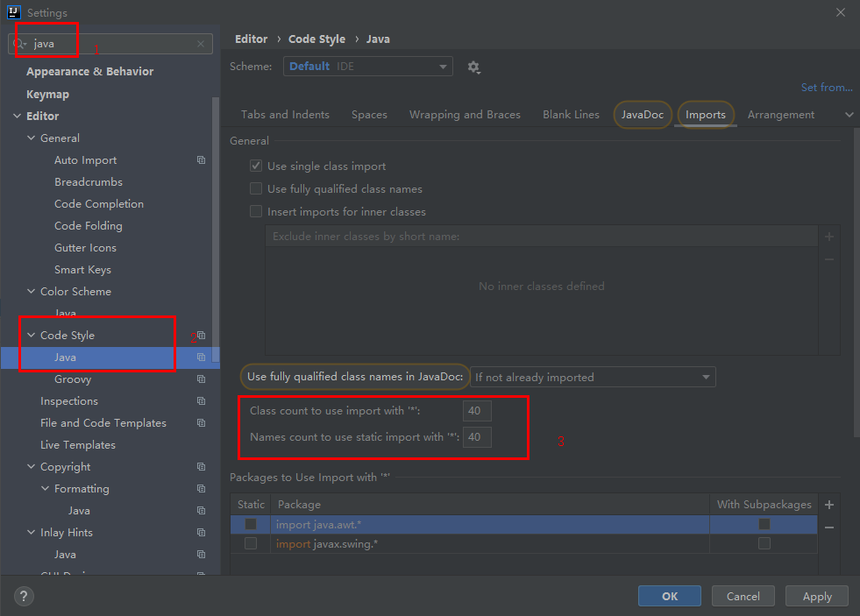
Task: Select Smart Keys in settings tree
Action: point(82,270)
